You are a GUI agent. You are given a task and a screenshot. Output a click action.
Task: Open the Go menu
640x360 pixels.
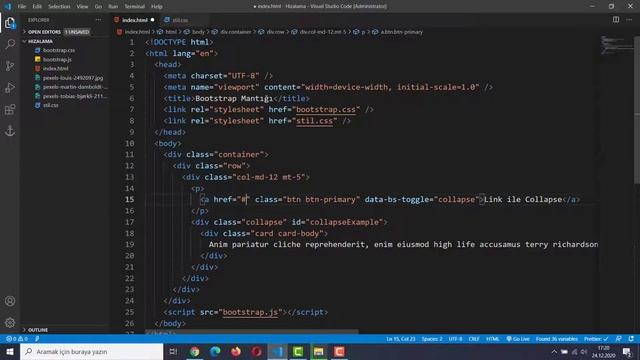[98, 7]
